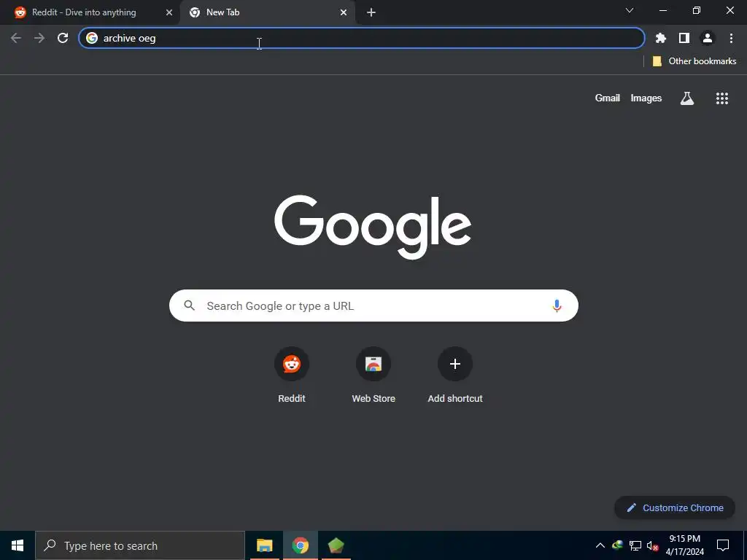Open the Gmail link
The width and height of the screenshot is (747, 560).
(608, 98)
